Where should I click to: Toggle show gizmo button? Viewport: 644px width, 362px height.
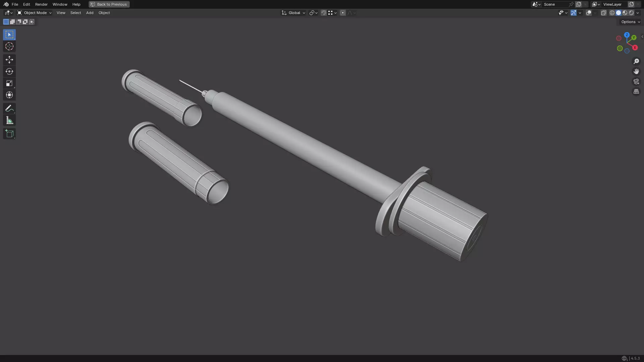[574, 13]
